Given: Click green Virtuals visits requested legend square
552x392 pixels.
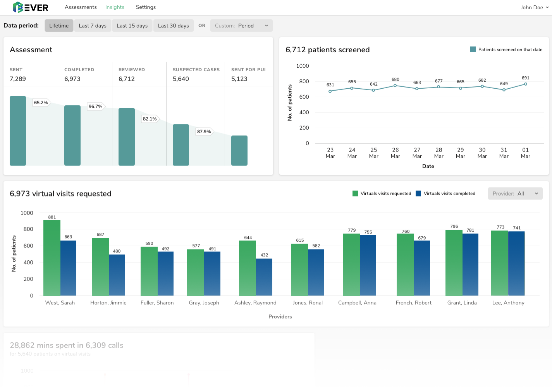Looking at the screenshot, I should (x=355, y=194).
